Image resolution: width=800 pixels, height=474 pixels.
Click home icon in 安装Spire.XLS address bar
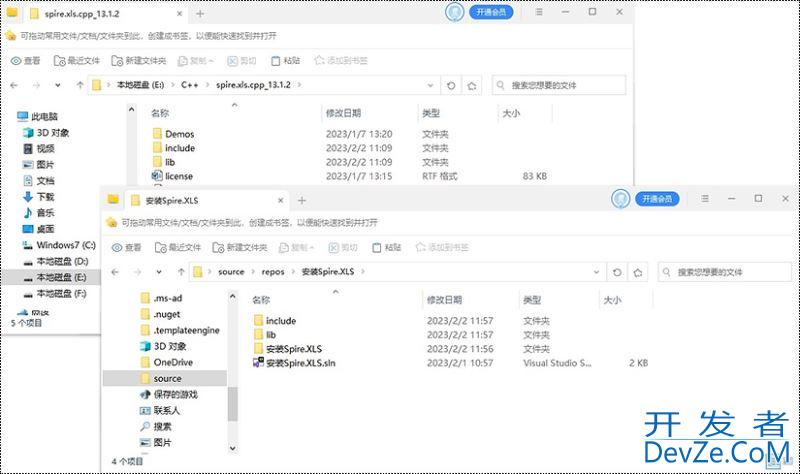[638, 272]
